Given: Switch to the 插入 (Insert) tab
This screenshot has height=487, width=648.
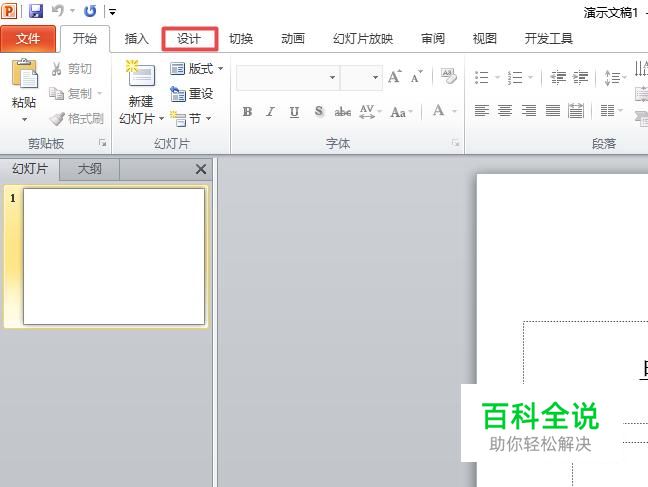Looking at the screenshot, I should tap(136, 39).
